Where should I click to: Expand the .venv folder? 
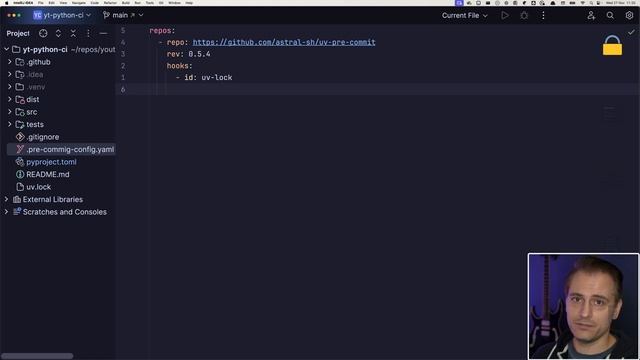[x=9, y=87]
